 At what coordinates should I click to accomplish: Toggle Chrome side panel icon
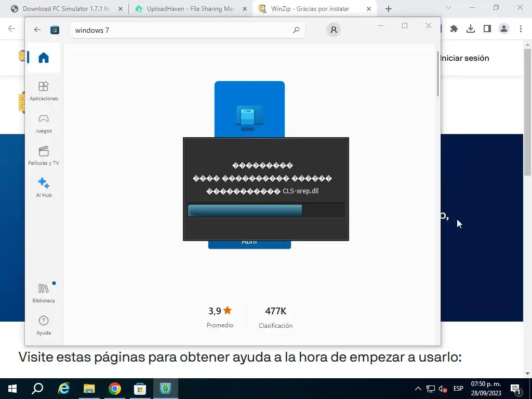[487, 29]
